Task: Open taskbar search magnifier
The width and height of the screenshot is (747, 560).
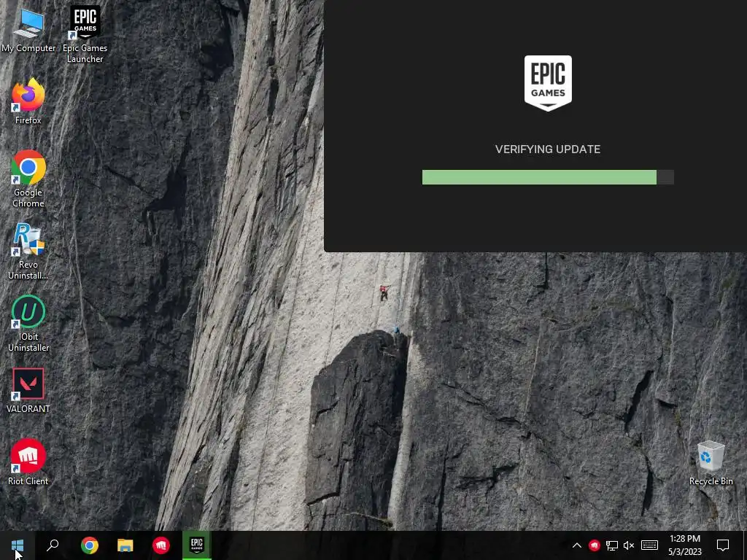Action: coord(53,545)
